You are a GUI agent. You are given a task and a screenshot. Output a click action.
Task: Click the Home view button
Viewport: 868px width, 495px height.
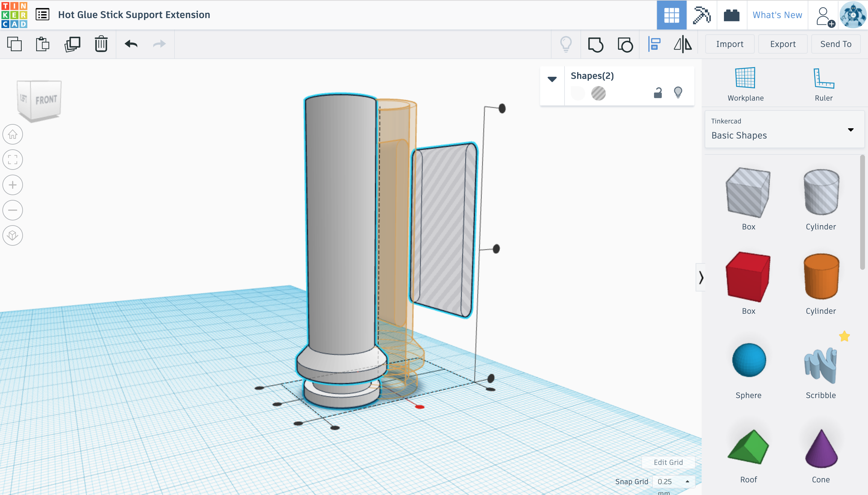click(x=13, y=135)
